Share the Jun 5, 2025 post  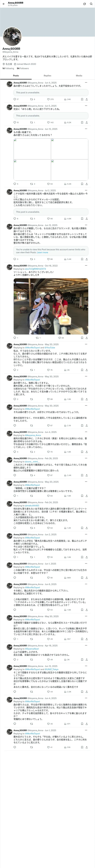(x=87, y=122)
